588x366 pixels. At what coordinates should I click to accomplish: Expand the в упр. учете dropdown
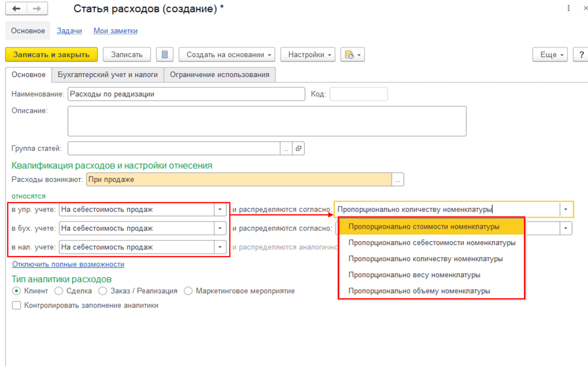point(220,209)
